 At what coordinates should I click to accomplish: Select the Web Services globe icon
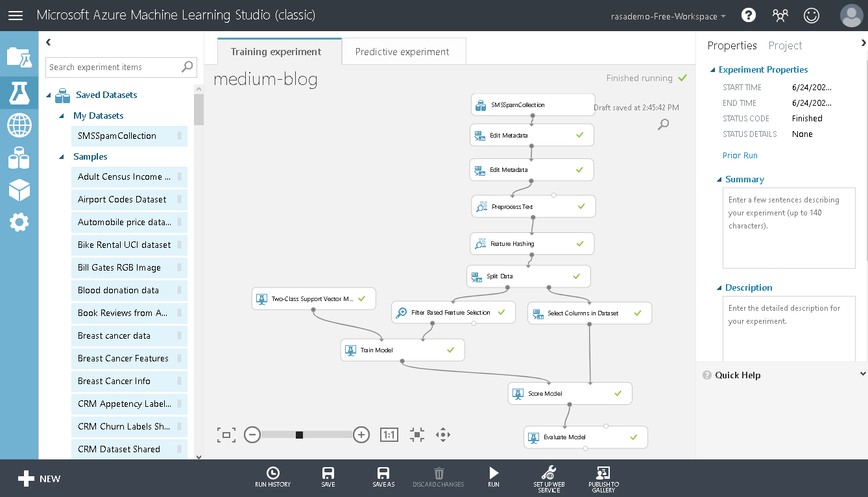point(19,126)
